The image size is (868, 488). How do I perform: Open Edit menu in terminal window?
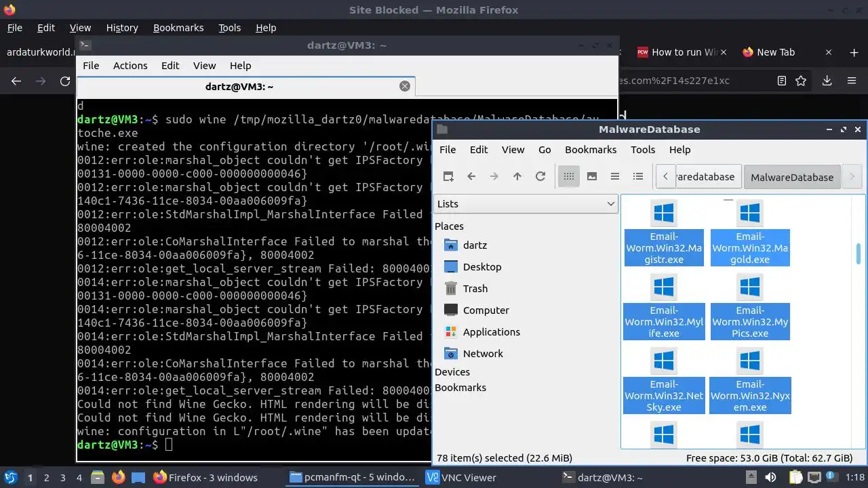pyautogui.click(x=170, y=66)
